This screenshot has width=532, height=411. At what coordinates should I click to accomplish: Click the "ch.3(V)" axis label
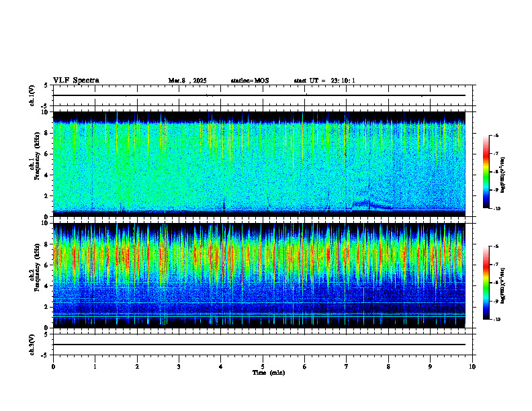32,345
